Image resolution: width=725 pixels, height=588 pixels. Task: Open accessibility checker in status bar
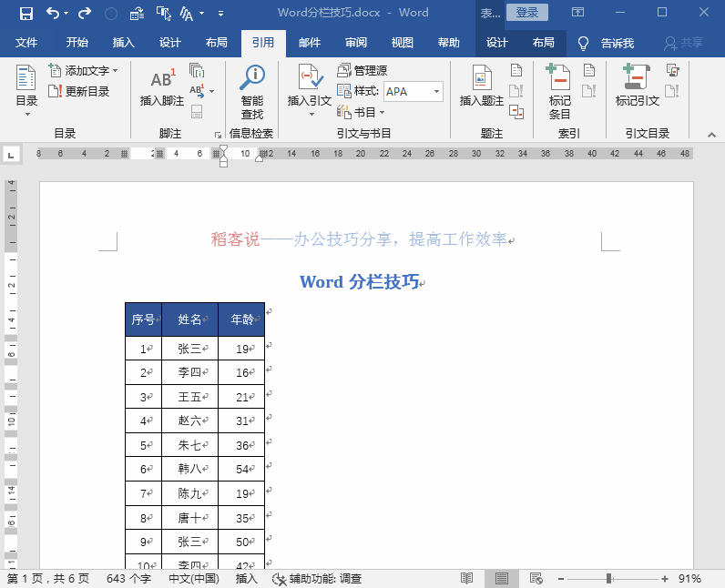pos(317,578)
